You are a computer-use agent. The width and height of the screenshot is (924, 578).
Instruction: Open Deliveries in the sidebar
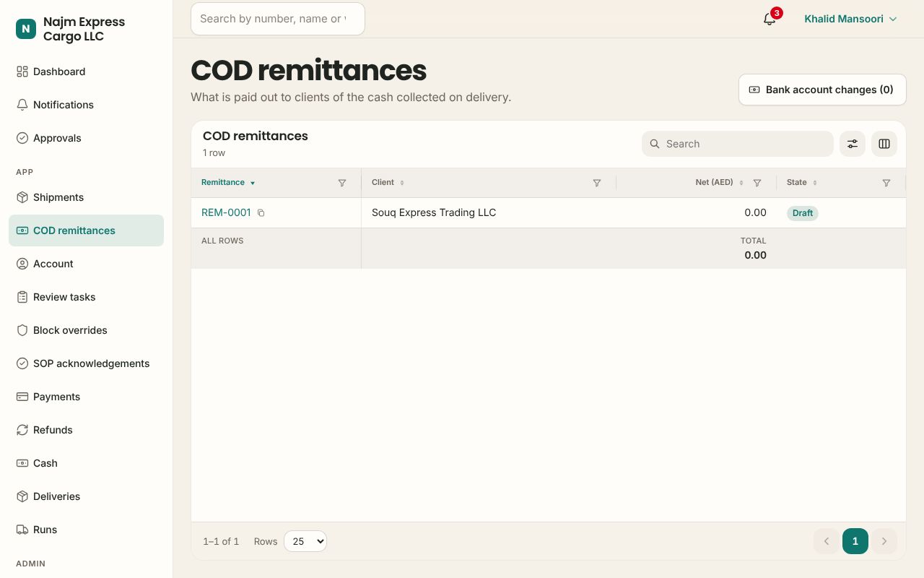point(87,496)
